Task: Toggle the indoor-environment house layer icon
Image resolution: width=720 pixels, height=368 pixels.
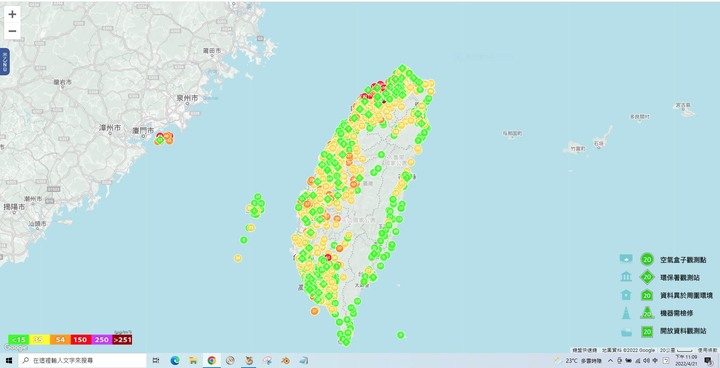Action: [x=626, y=295]
